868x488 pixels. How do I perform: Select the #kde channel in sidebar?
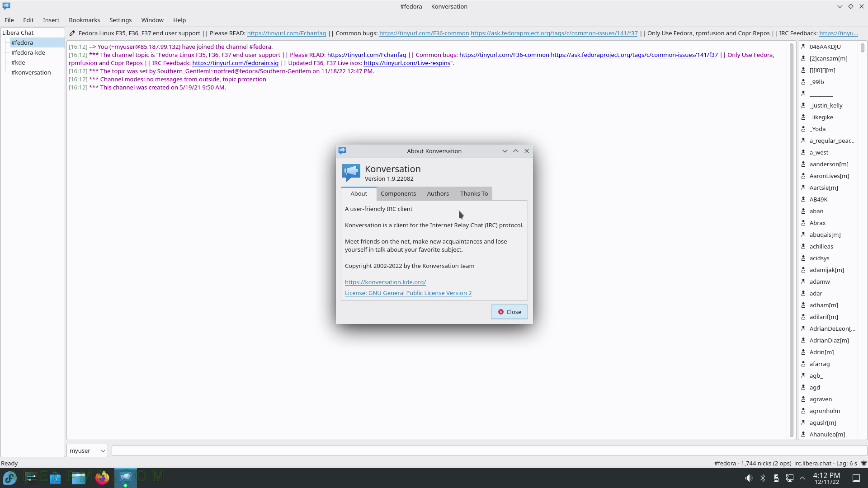click(18, 62)
